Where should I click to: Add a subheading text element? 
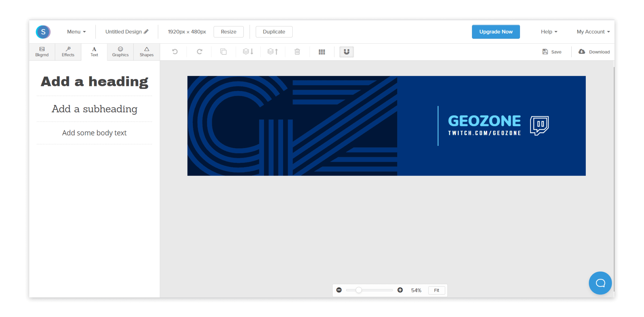[94, 109]
